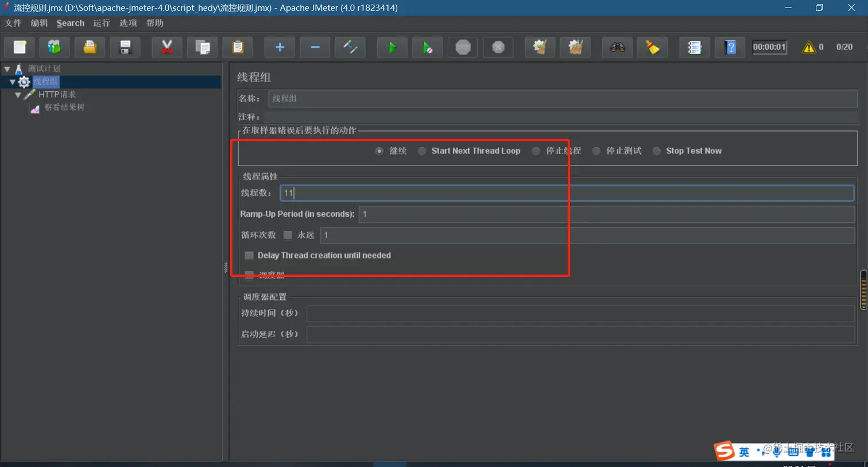Click the Ramp-Up Period input field

(607, 214)
